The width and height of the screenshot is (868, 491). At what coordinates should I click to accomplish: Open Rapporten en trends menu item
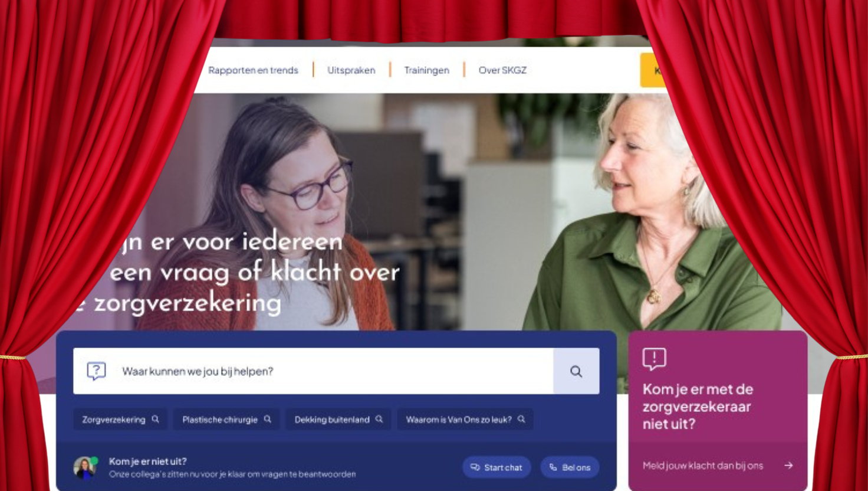[253, 70]
